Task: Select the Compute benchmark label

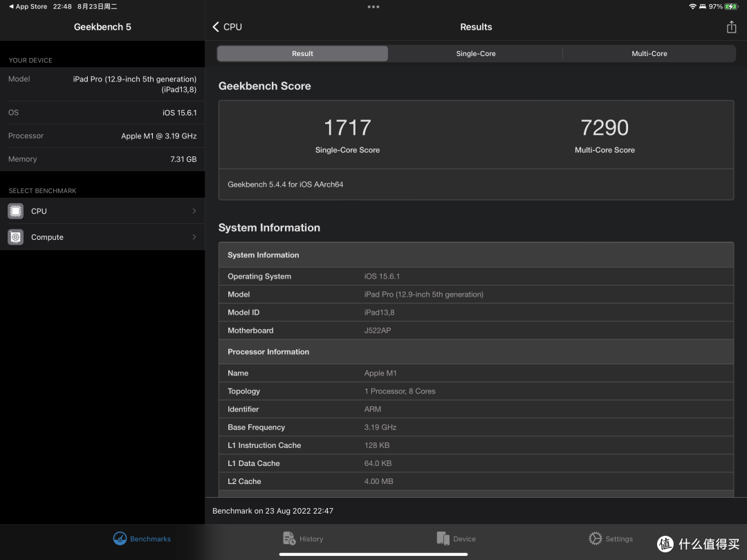Action: point(47,237)
